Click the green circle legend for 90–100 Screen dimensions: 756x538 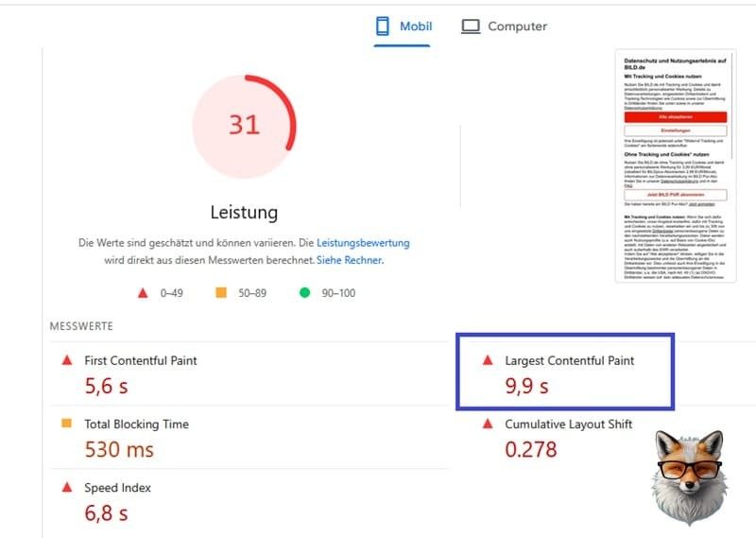pos(304,293)
